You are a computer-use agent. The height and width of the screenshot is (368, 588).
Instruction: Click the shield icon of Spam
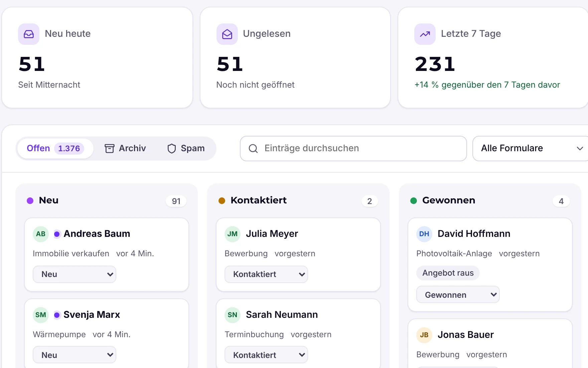point(172,149)
